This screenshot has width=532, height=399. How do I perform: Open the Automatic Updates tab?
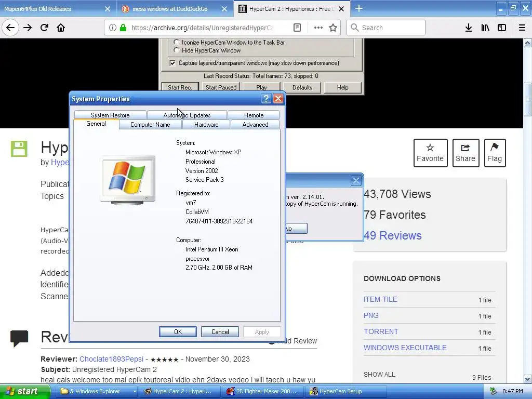[x=187, y=115]
